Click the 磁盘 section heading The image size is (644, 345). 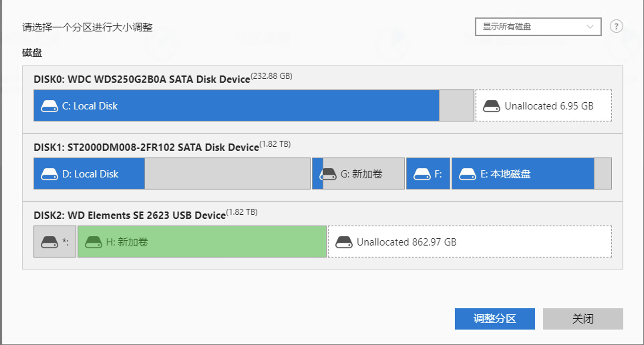click(x=32, y=53)
